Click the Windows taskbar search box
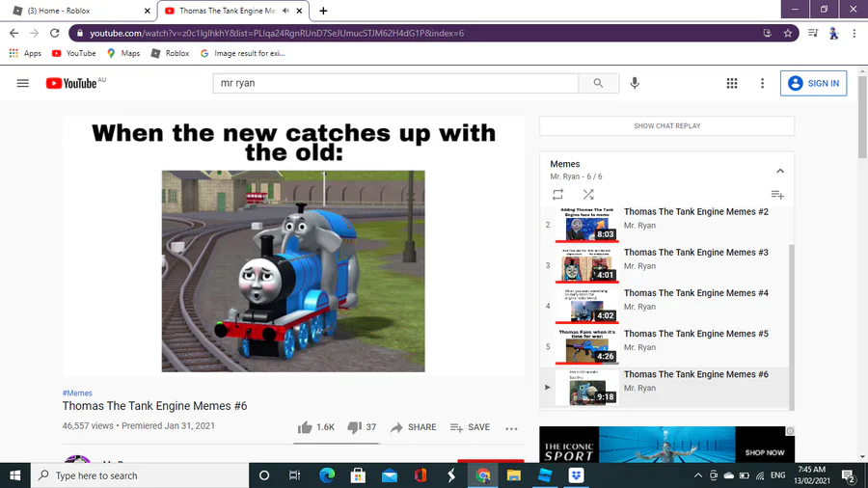868x488 pixels. (140, 475)
